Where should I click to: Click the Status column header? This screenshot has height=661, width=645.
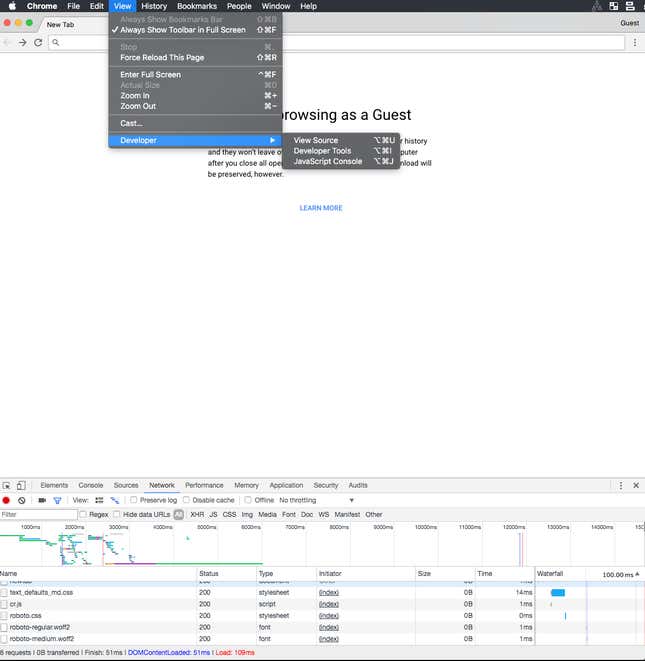point(227,574)
